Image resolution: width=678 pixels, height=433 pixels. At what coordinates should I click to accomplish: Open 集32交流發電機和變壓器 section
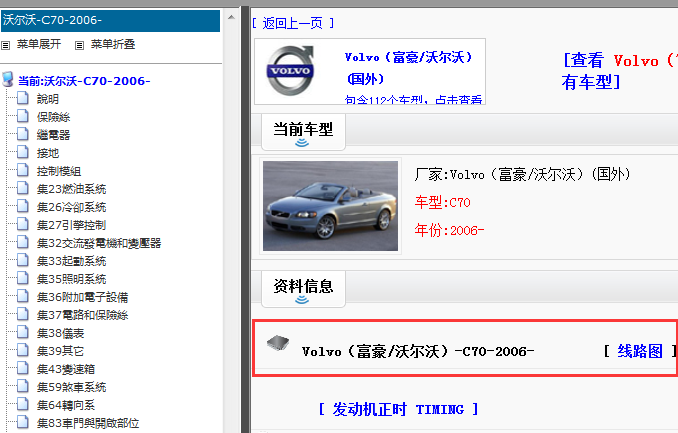click(x=99, y=243)
